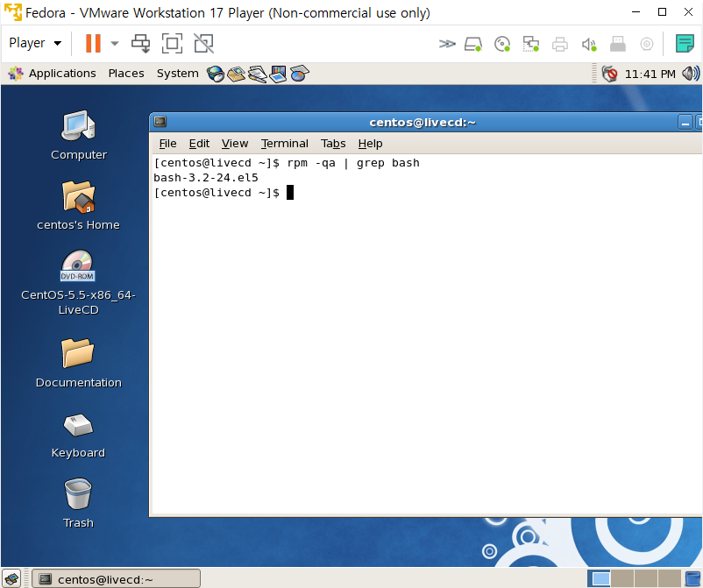Open the Documentation folder icon

[79, 363]
